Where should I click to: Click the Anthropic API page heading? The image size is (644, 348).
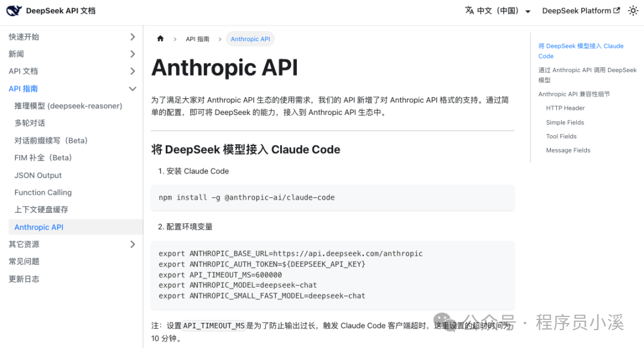pos(224,68)
